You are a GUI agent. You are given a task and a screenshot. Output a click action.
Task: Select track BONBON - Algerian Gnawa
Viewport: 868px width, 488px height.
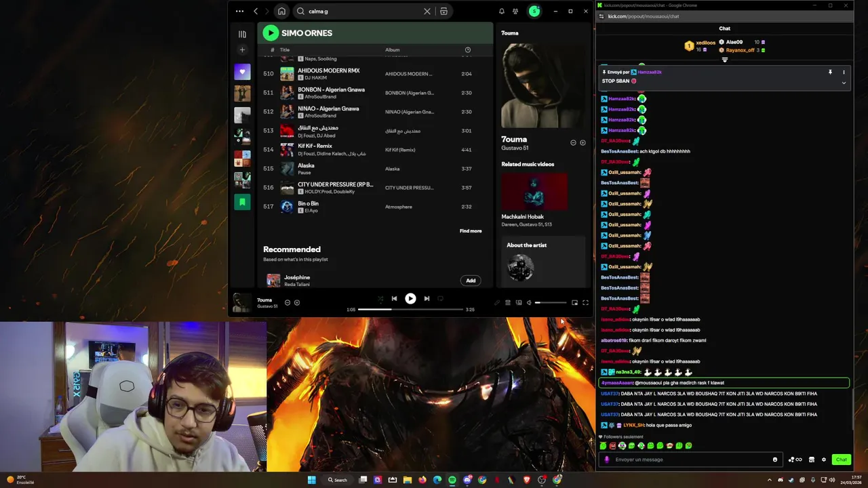coord(375,93)
